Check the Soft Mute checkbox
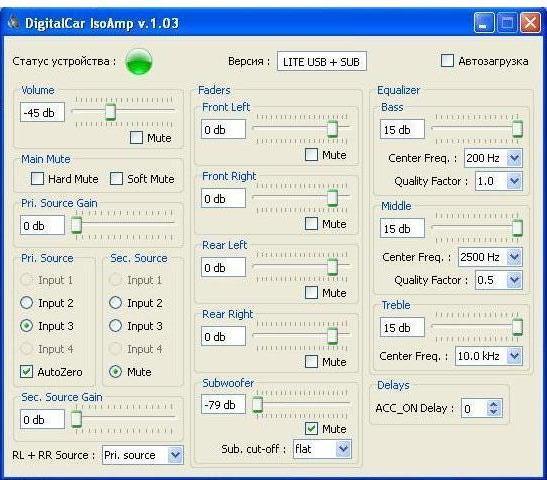The width and height of the screenshot is (547, 480). (x=116, y=178)
